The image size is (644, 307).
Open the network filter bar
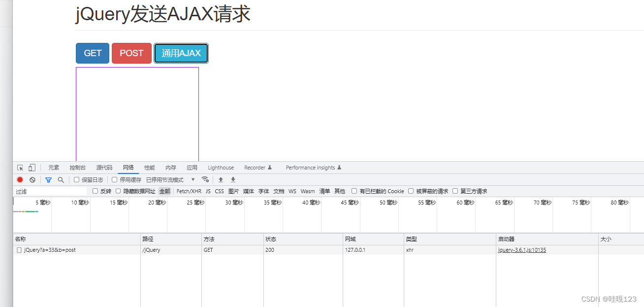tap(48, 179)
